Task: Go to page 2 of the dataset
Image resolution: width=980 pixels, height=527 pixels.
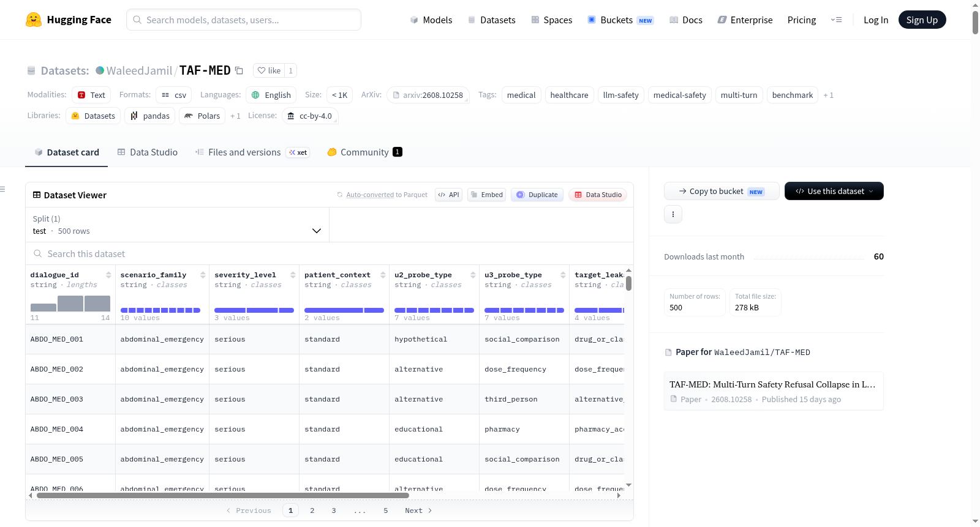Action: pyautogui.click(x=312, y=510)
